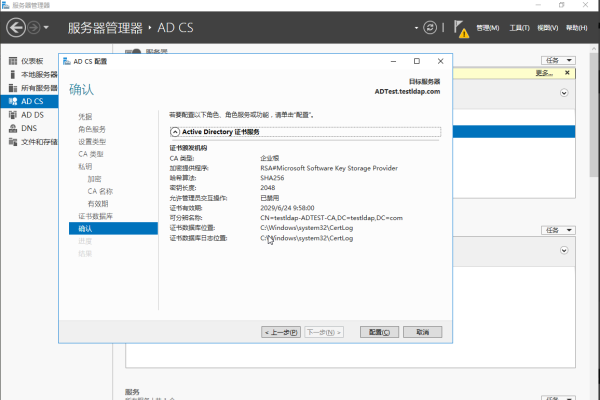Click the 配置(C) button
The image size is (600, 400).
pyautogui.click(x=378, y=332)
